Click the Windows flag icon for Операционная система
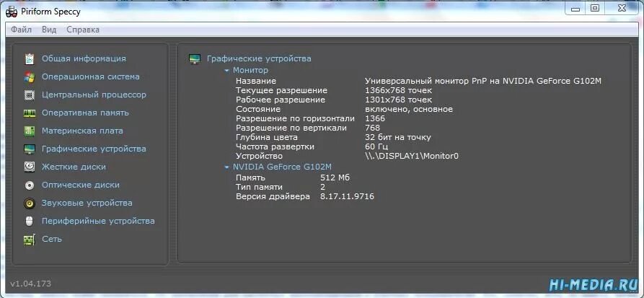The width and height of the screenshot is (644, 298). pyautogui.click(x=29, y=77)
